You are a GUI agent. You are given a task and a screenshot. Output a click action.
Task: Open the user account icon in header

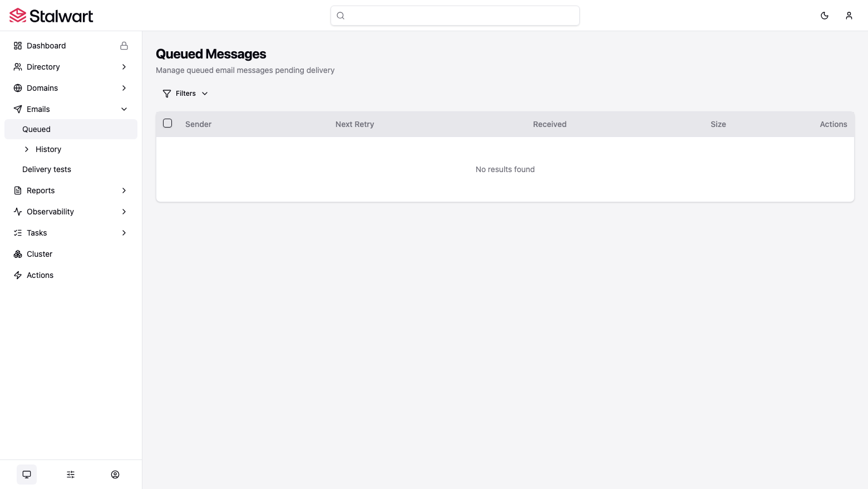click(849, 16)
